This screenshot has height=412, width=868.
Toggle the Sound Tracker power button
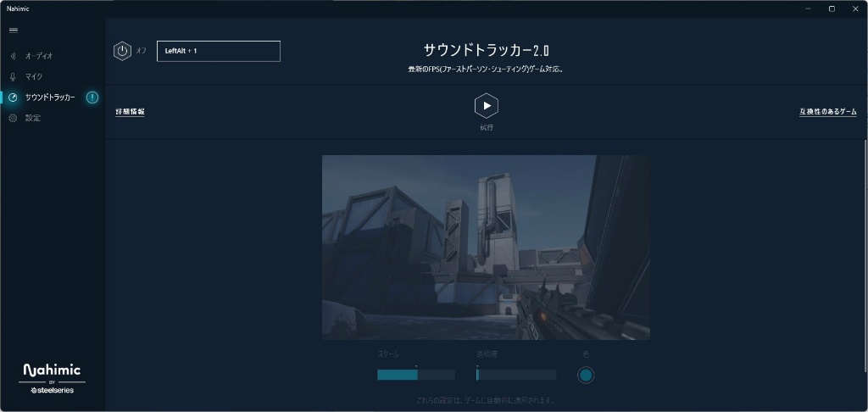click(x=122, y=51)
